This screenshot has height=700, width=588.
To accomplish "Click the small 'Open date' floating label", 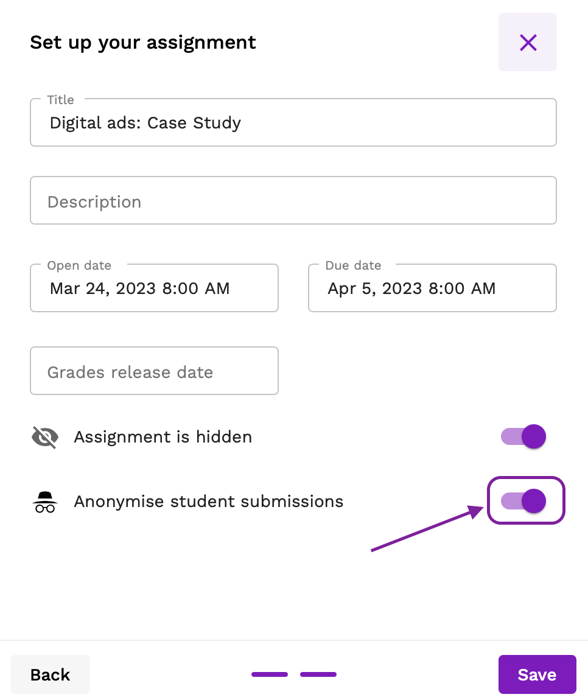I will point(79,265).
